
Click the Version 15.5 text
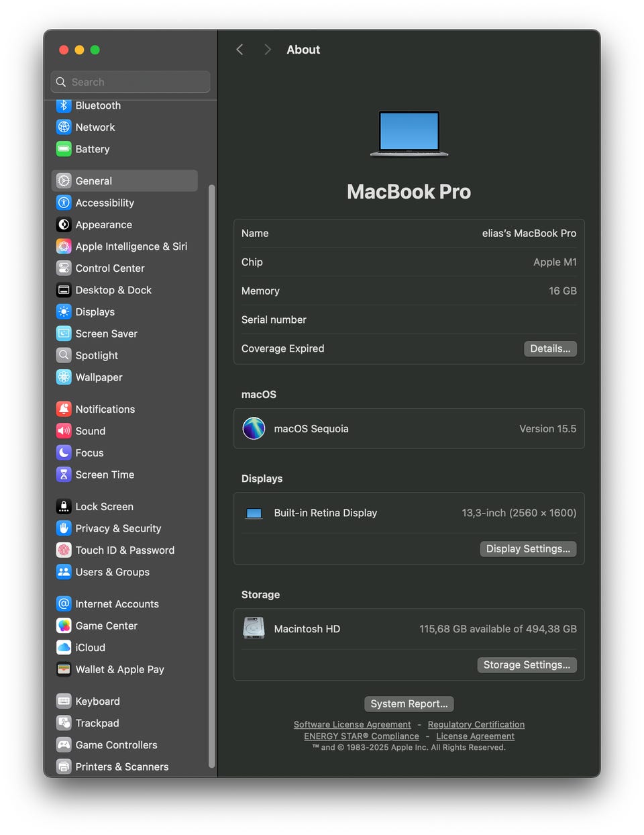(547, 428)
